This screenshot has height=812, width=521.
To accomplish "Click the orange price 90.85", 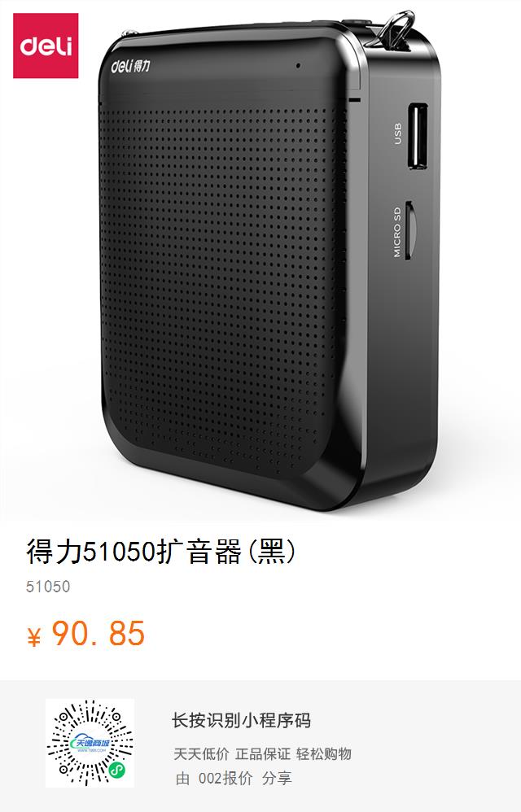I will coord(99,633).
